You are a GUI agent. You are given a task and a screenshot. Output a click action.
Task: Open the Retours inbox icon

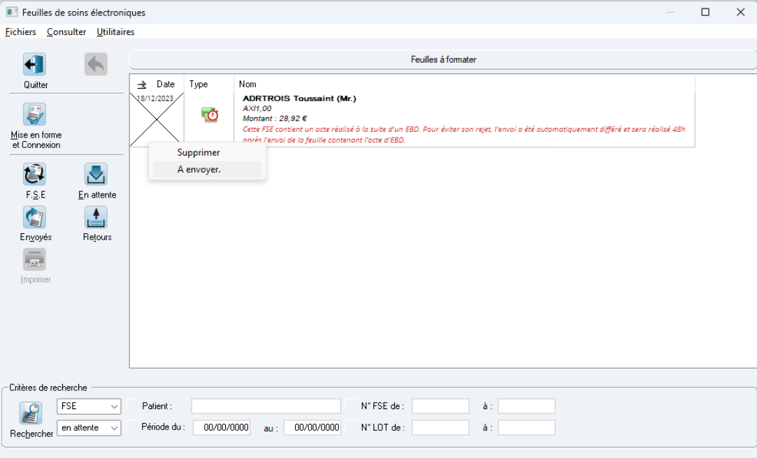[x=96, y=217]
